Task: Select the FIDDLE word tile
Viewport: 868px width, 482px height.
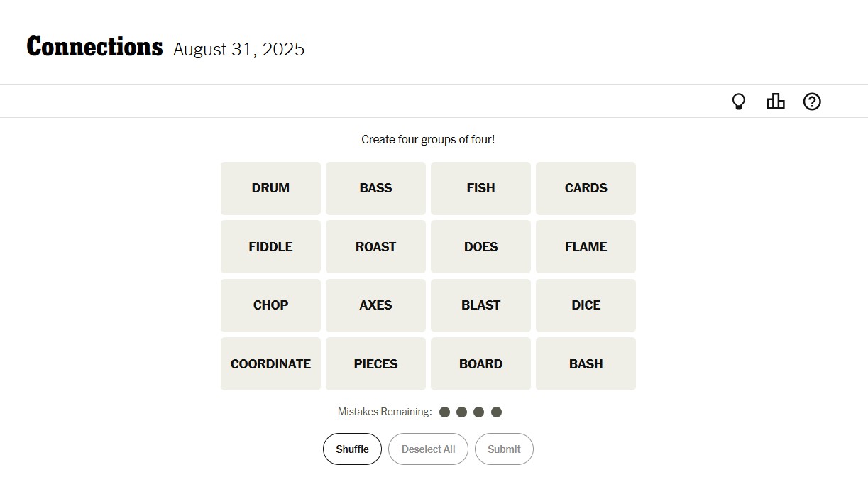Action: pos(270,246)
